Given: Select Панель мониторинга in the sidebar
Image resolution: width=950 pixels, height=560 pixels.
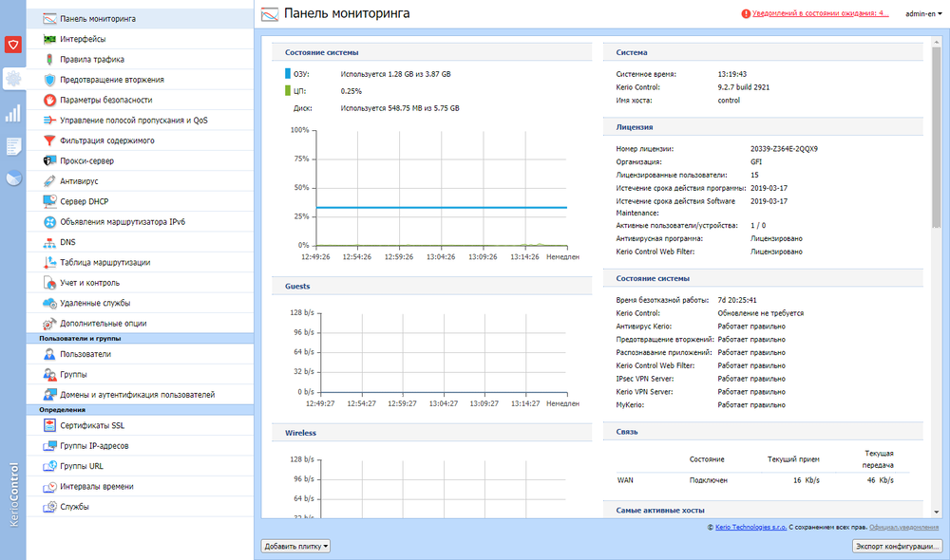Looking at the screenshot, I should point(140,19).
